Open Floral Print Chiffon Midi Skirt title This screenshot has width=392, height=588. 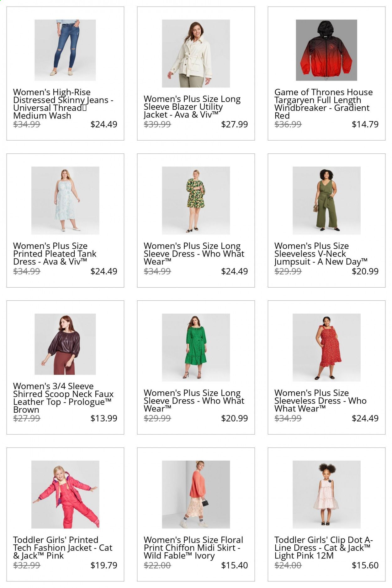tap(193, 548)
